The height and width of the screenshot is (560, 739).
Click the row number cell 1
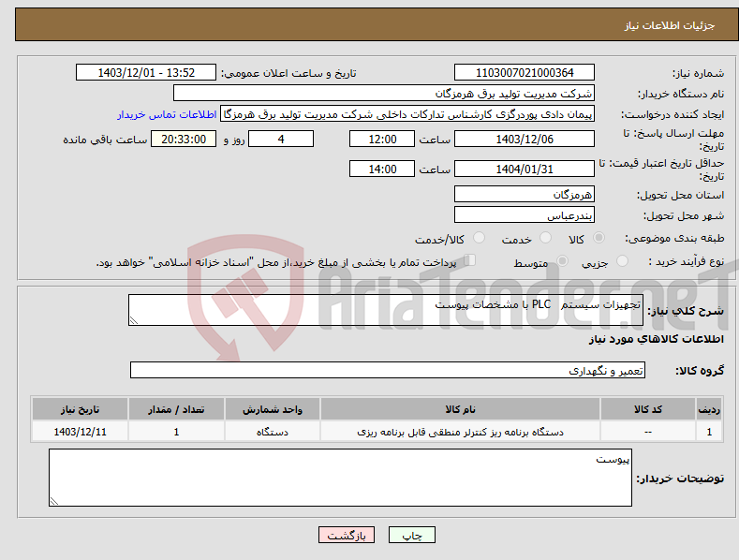(x=709, y=432)
